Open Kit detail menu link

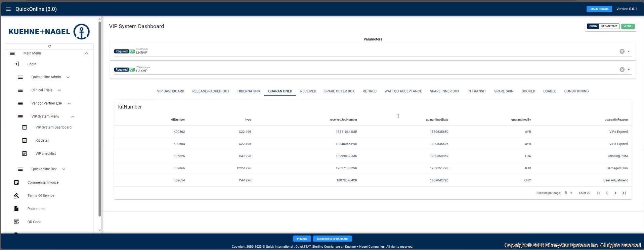tap(42, 140)
